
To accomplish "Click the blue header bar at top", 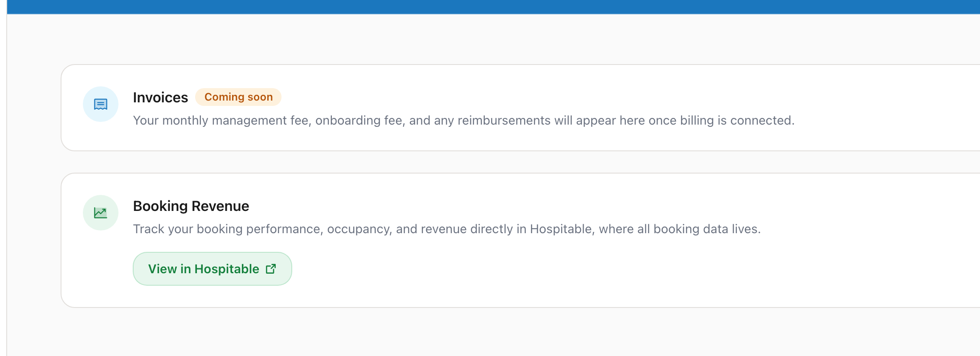I will (490, 6).
